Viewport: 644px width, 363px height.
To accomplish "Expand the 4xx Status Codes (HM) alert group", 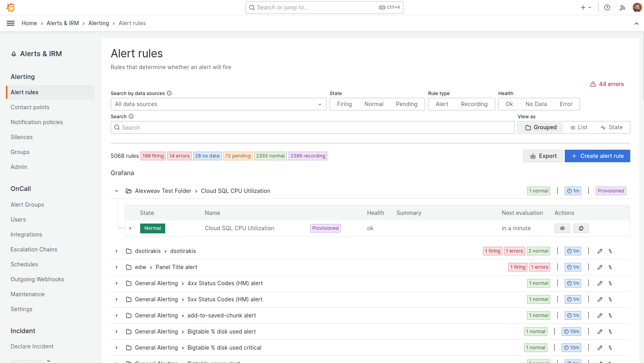I will pyautogui.click(x=117, y=283).
